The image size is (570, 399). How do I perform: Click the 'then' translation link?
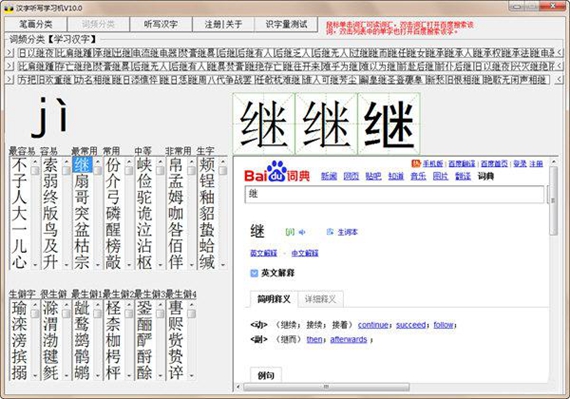pyautogui.click(x=314, y=339)
